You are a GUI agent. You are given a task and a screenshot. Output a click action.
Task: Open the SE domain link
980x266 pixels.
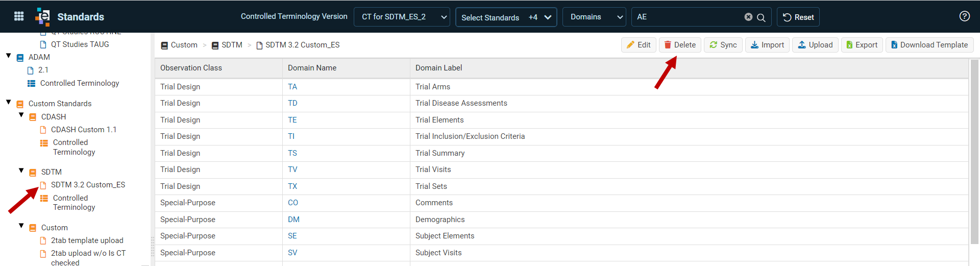[292, 236]
